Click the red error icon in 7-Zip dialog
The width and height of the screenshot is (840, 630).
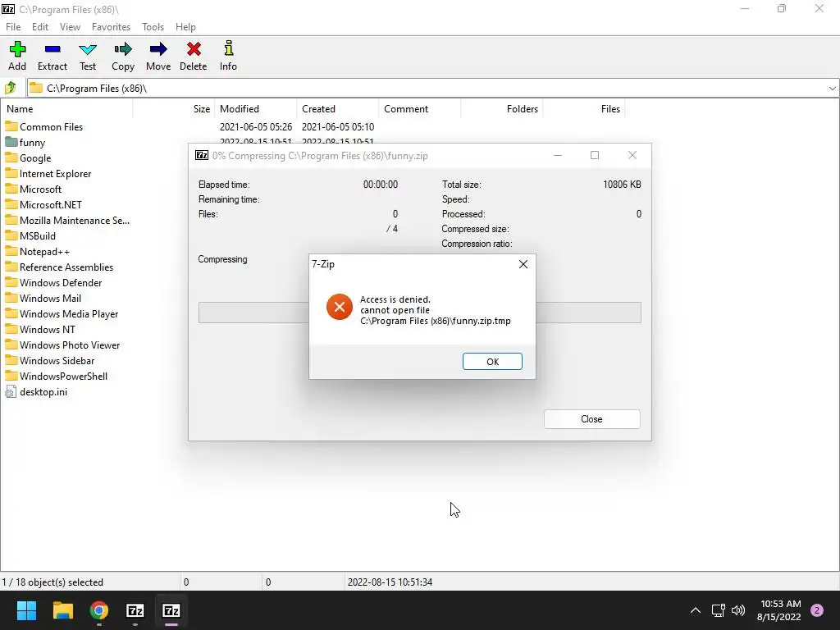pos(339,307)
